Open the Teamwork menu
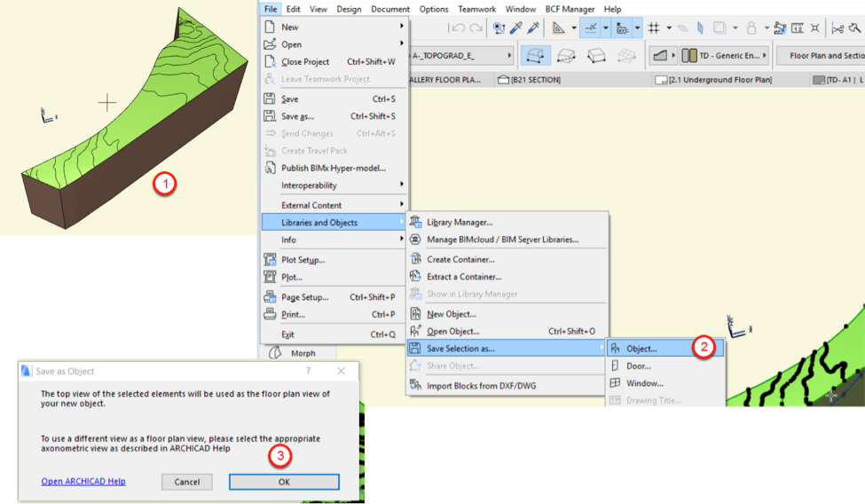865x504 pixels. [476, 9]
